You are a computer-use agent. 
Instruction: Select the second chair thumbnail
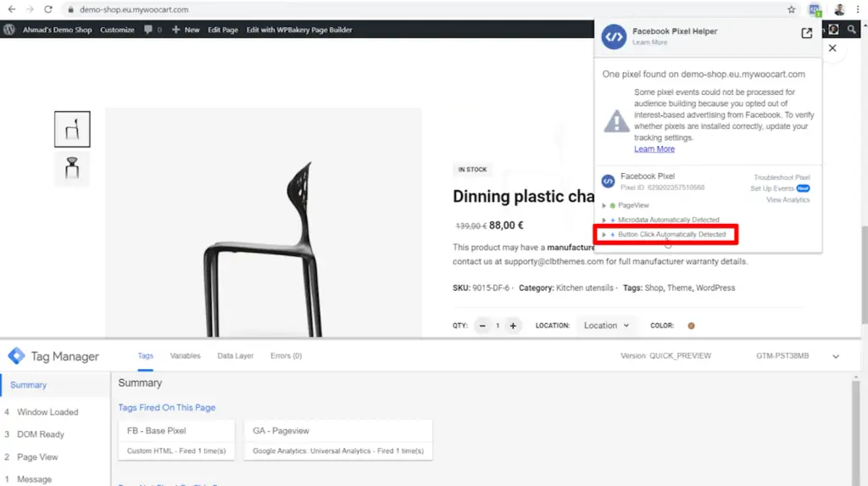coord(72,168)
